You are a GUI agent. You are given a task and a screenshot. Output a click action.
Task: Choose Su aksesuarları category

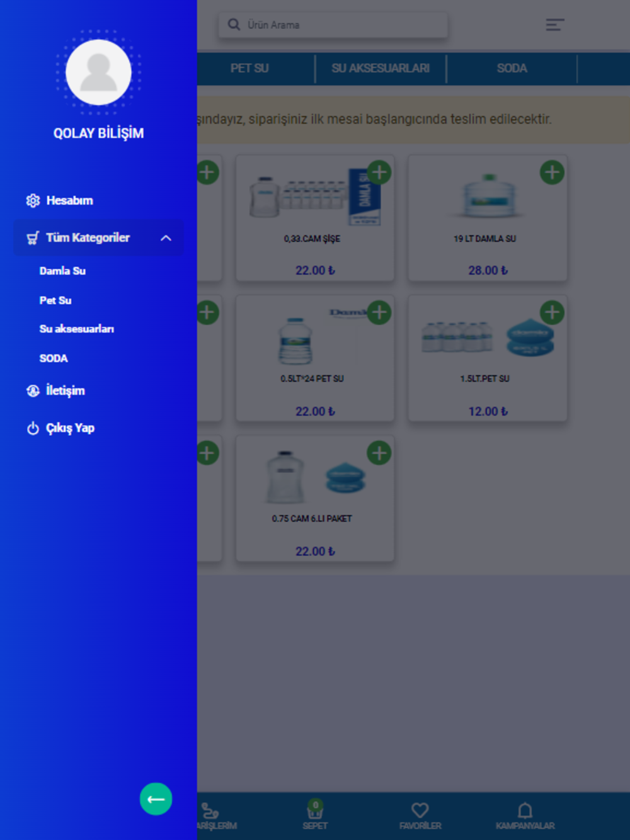(77, 329)
